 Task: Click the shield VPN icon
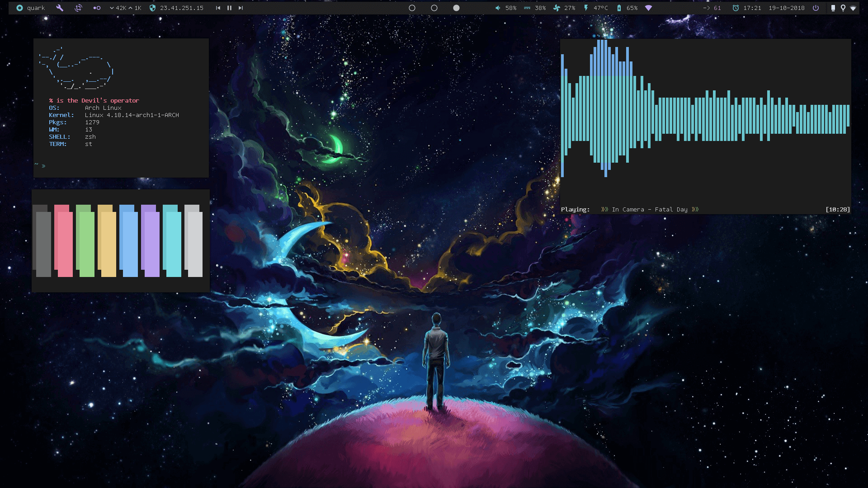pyautogui.click(x=153, y=8)
